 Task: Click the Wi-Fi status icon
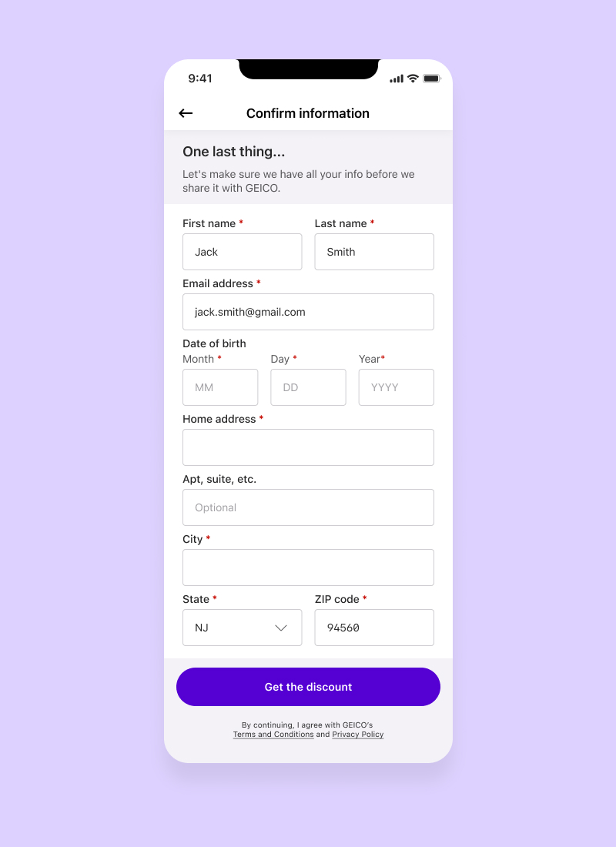tap(413, 79)
